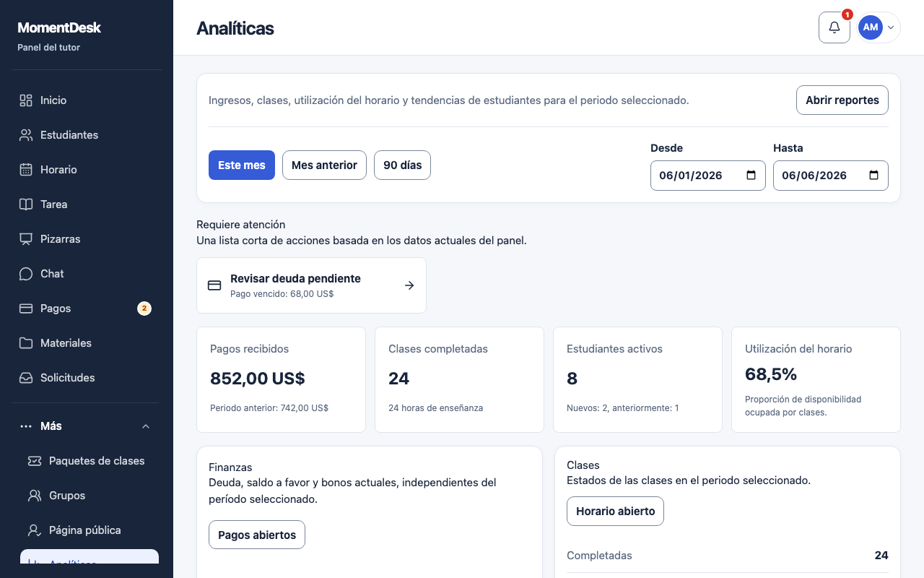Open notifications bell icon

pyautogui.click(x=834, y=27)
